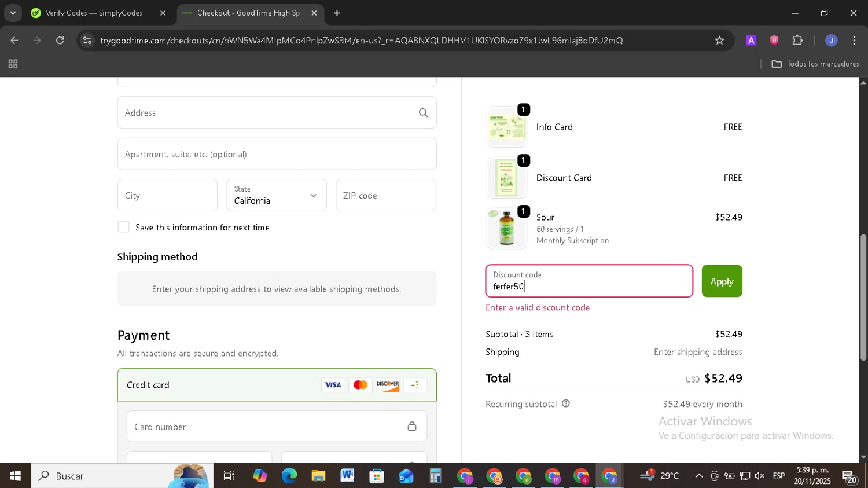Open the notification center icon
Image resolution: width=868 pixels, height=488 pixels.
[x=849, y=476]
